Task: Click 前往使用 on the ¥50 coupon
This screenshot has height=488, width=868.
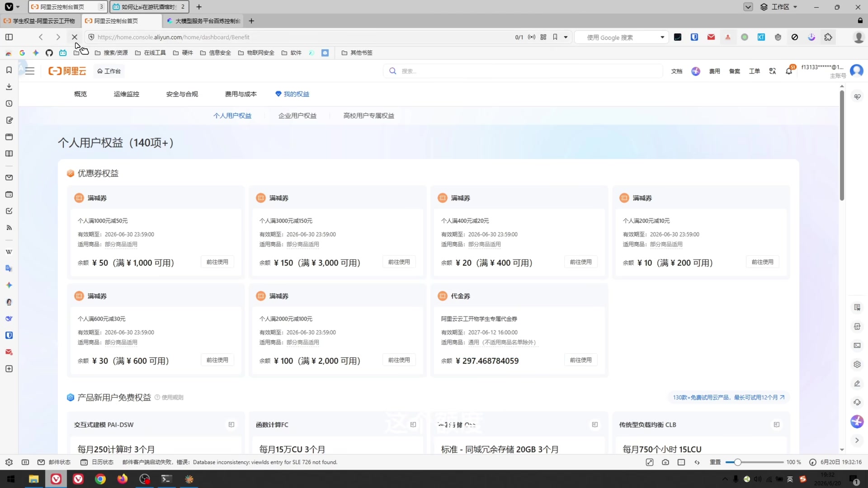Action: (217, 262)
